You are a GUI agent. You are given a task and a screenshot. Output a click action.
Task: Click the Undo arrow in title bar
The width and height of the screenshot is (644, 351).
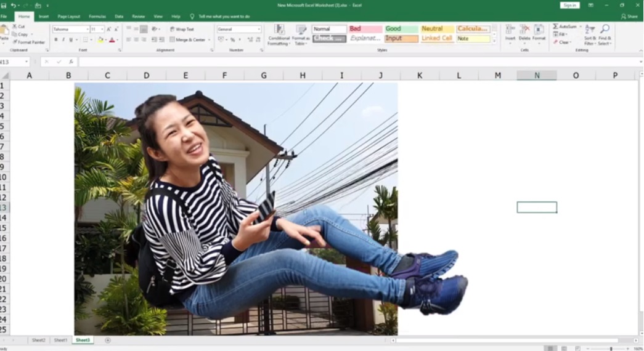pyautogui.click(x=14, y=6)
